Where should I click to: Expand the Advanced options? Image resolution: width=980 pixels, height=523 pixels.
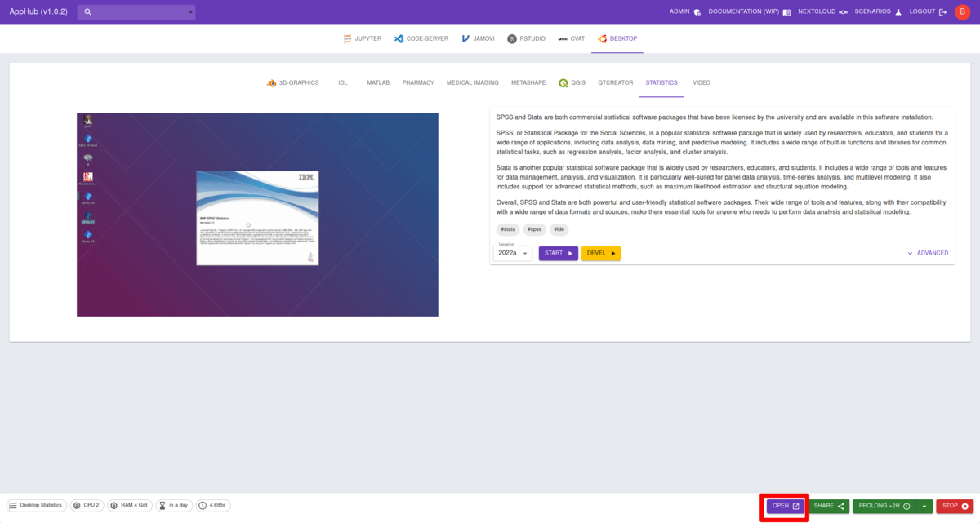928,253
